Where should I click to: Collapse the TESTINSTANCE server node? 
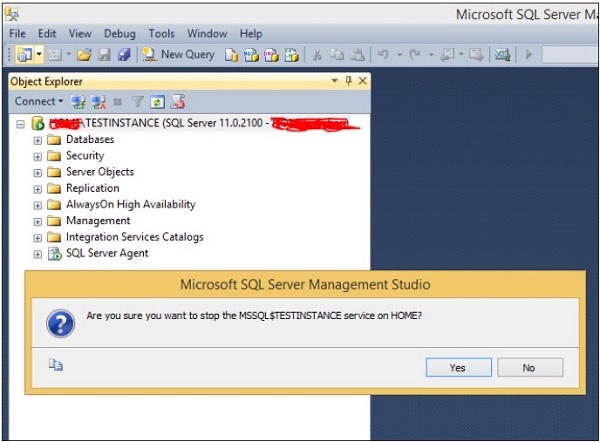pos(22,124)
